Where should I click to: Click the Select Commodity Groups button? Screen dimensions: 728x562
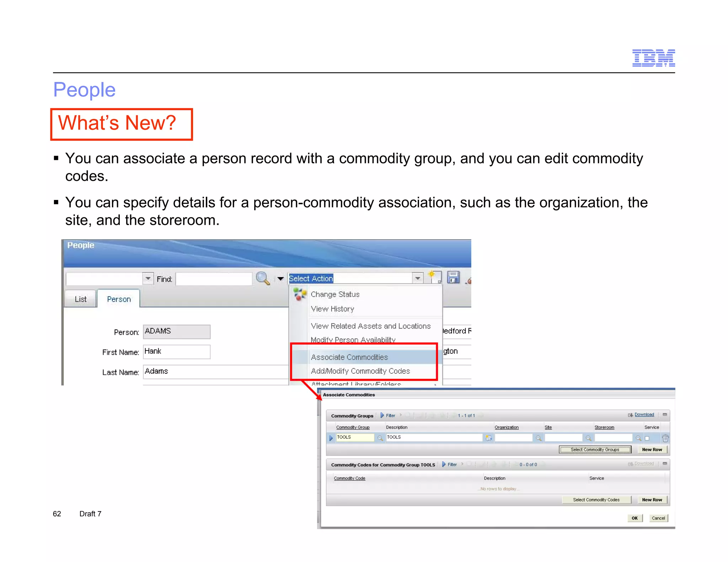point(595,450)
